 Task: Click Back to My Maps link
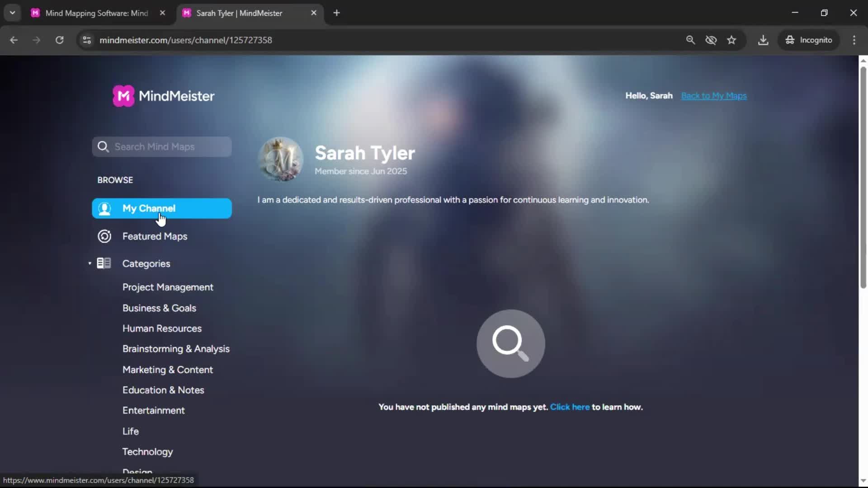coord(714,96)
